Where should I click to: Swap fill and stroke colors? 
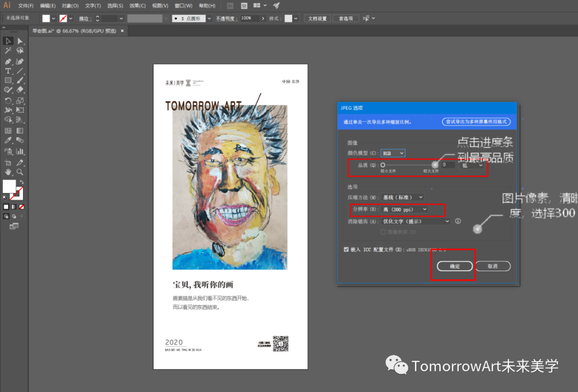22,182
